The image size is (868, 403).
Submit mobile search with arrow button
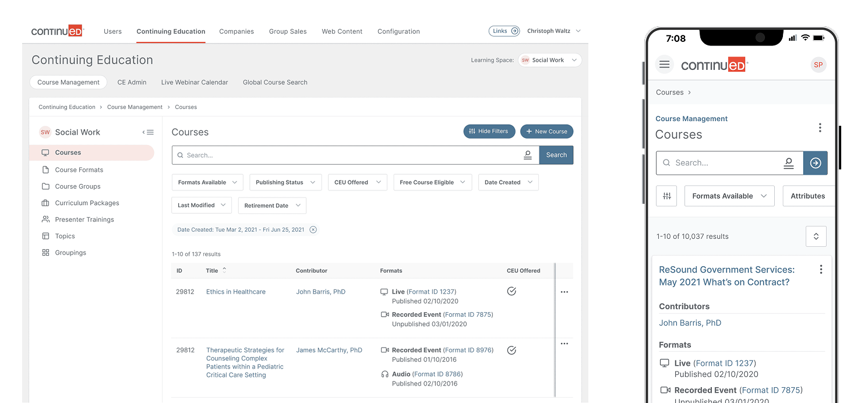(815, 163)
